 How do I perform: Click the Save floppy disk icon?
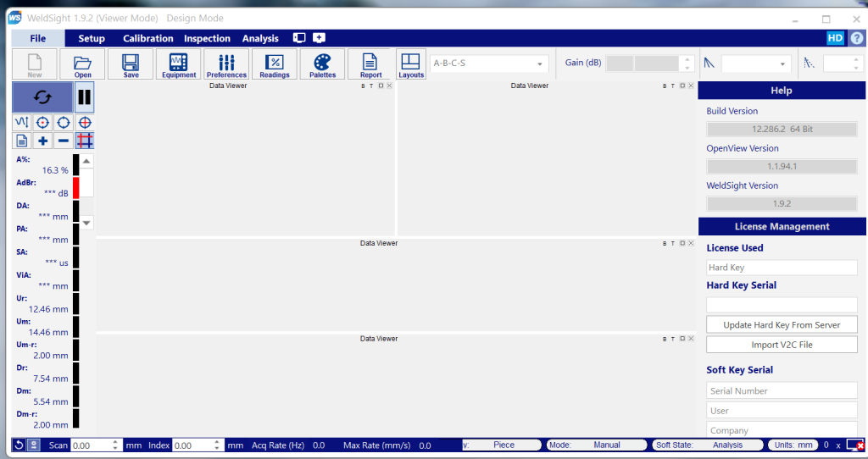[x=131, y=64]
